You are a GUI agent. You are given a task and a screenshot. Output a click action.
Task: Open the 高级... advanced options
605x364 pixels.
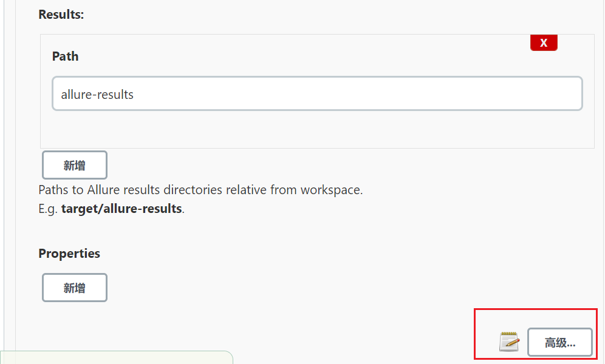tap(559, 343)
